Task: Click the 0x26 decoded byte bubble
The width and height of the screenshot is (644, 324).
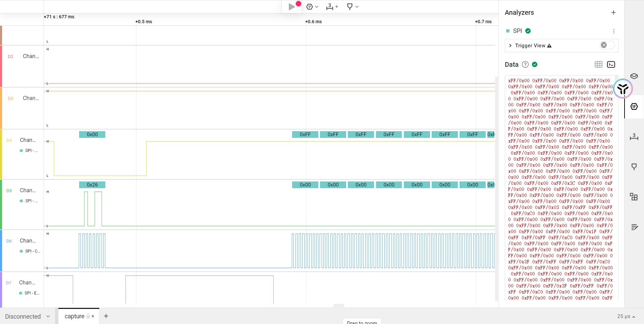Action: (x=92, y=185)
